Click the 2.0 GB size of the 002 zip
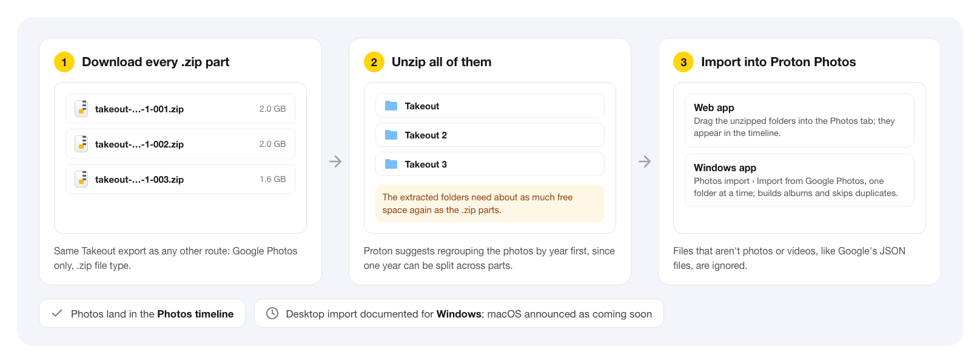Image resolution: width=980 pixels, height=363 pixels. pos(272,144)
